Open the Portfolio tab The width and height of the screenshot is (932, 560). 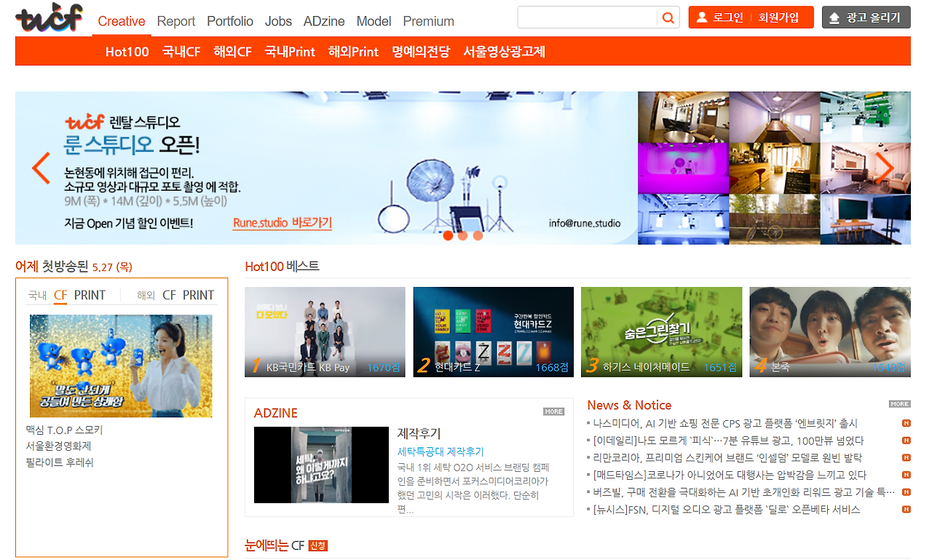tap(230, 21)
